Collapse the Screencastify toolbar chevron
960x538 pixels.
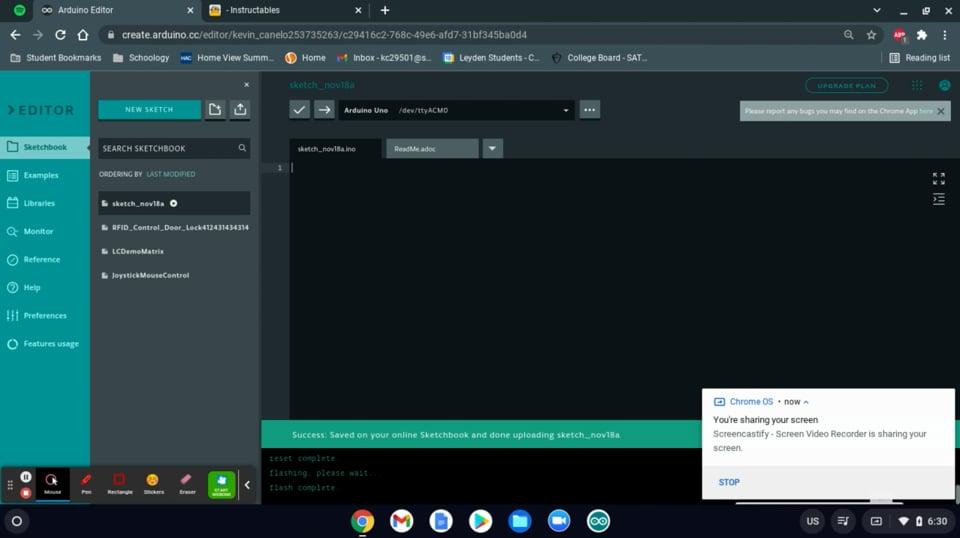[247, 485]
